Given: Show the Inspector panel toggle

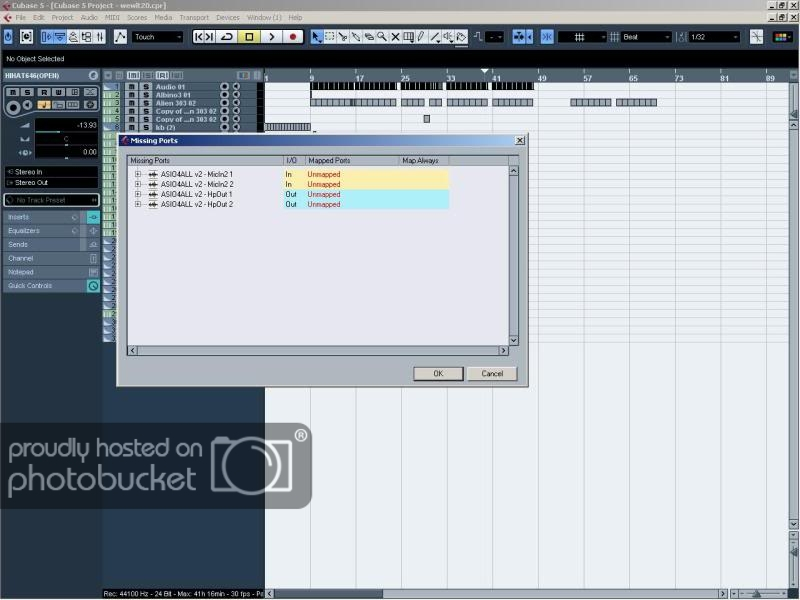Looking at the screenshot, I should tap(47, 37).
